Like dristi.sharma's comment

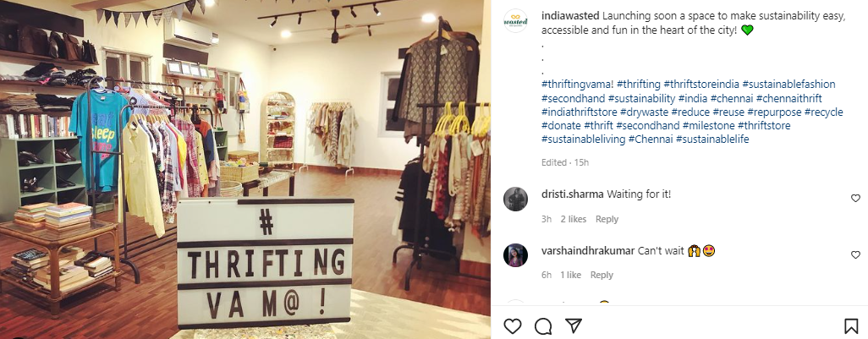tap(855, 198)
